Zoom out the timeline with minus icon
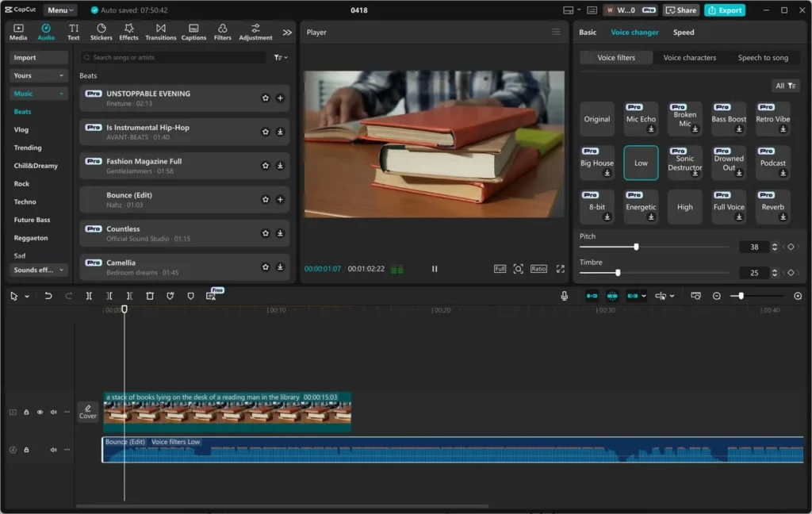This screenshot has width=812, height=514. pyautogui.click(x=717, y=296)
